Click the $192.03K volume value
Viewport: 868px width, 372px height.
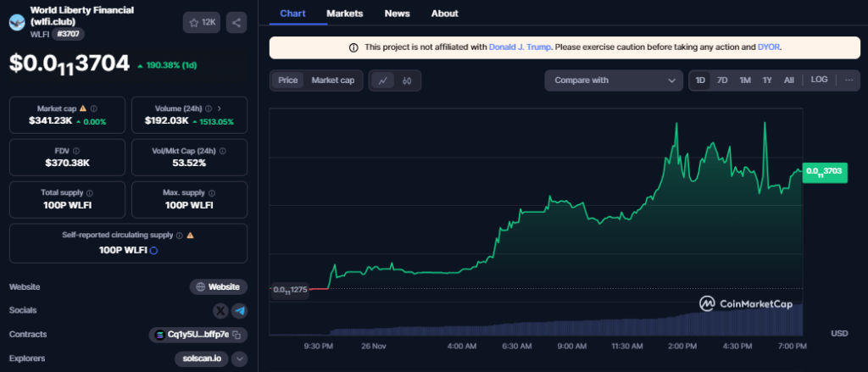[x=167, y=121]
